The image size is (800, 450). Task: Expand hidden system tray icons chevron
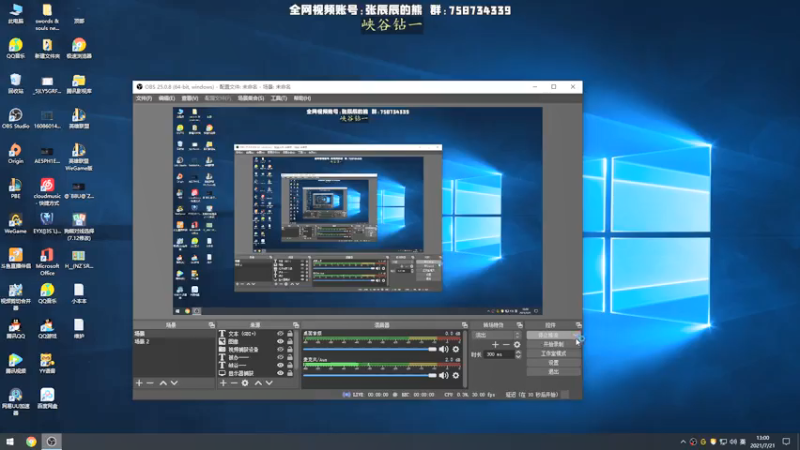click(683, 442)
